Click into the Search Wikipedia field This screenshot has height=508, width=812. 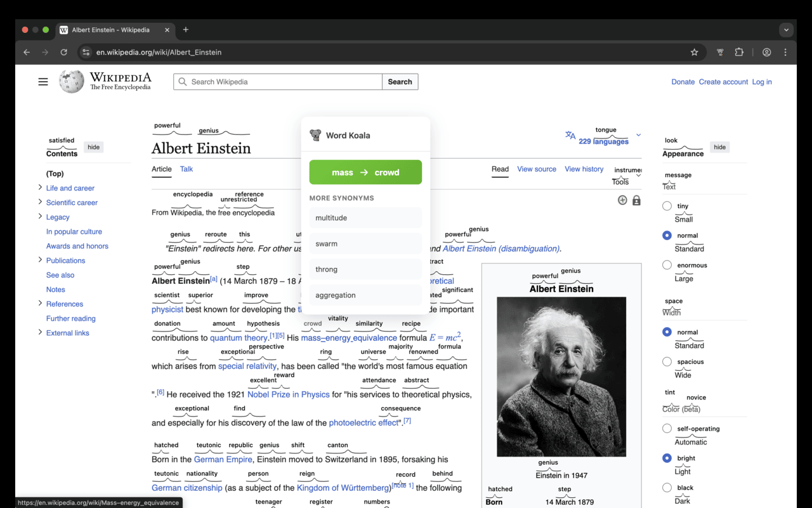point(278,82)
